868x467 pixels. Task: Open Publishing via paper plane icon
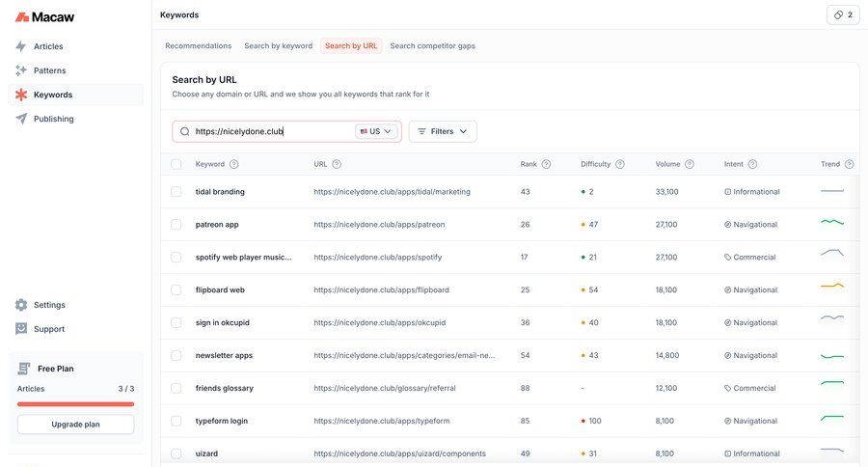[x=21, y=119]
